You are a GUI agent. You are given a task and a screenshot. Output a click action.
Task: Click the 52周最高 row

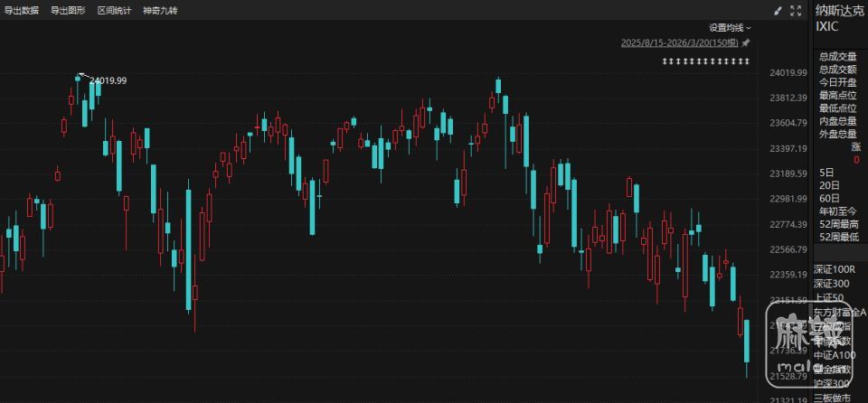coord(838,223)
